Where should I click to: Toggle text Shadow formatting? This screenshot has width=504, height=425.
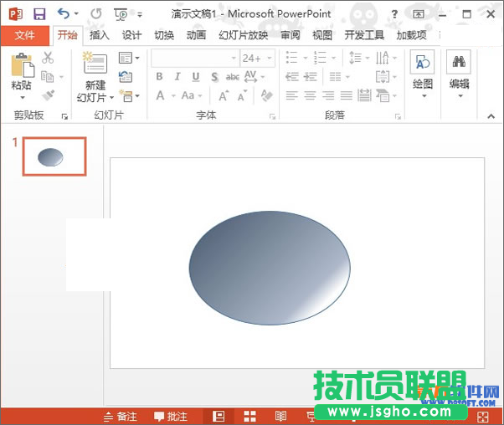(214, 77)
